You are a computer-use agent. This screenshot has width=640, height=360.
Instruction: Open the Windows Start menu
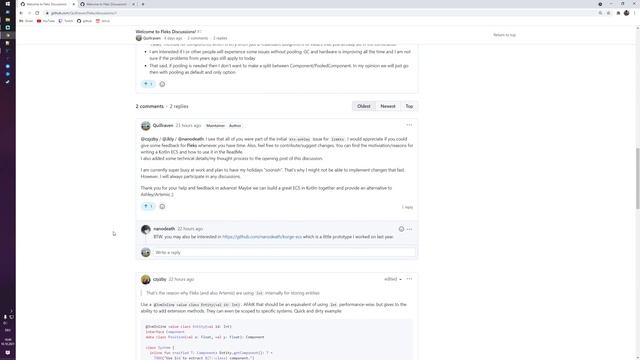click(x=7, y=4)
